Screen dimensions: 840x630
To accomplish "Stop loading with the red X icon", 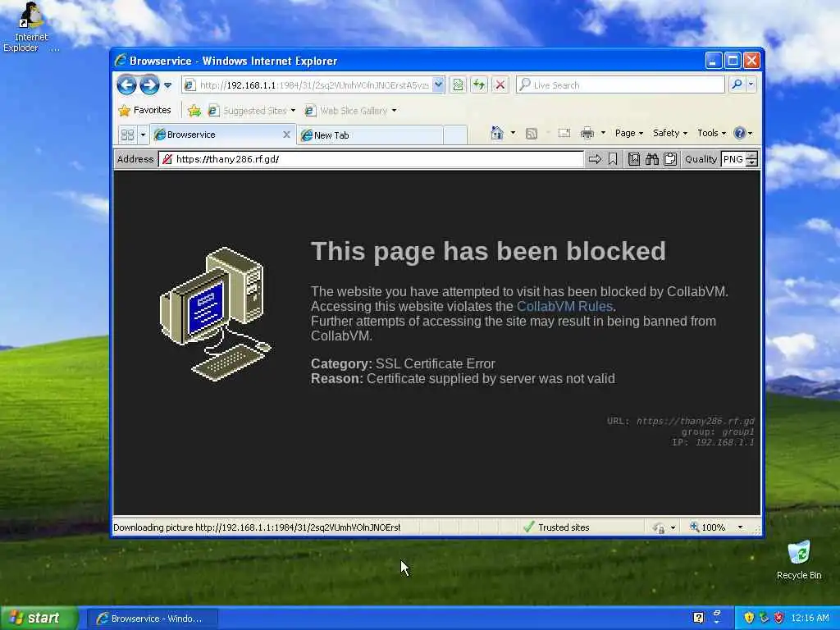I will 500,84.
